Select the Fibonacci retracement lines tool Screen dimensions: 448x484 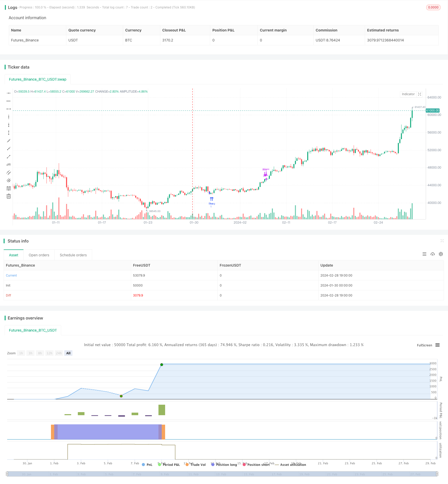pos(9,188)
